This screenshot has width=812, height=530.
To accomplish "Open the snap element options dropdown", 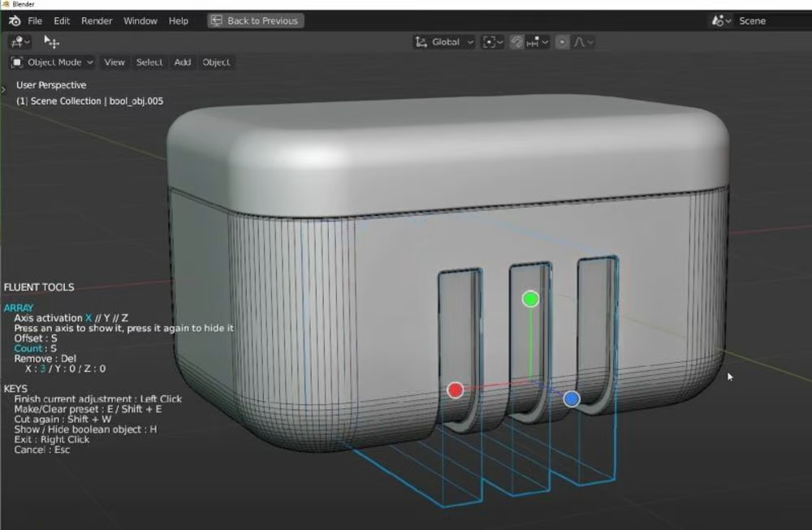I will tap(539, 42).
